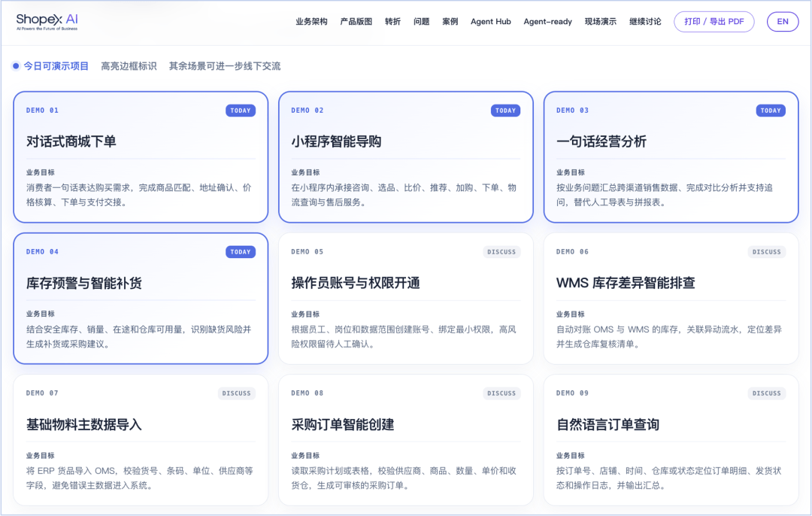Open the 小程序智能导购 card title
Viewport: 812px width, 516px height.
(336, 141)
